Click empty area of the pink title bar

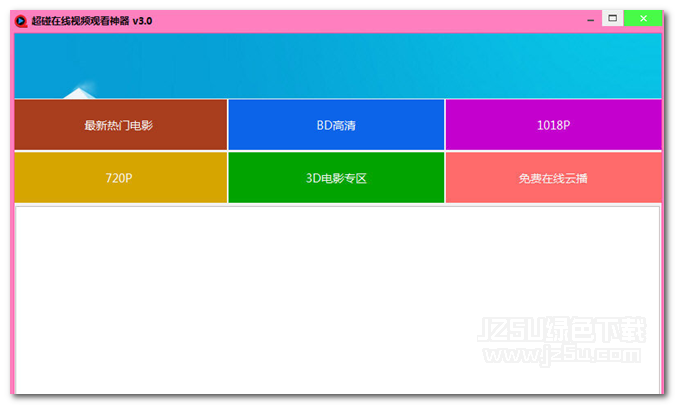pos(380,20)
